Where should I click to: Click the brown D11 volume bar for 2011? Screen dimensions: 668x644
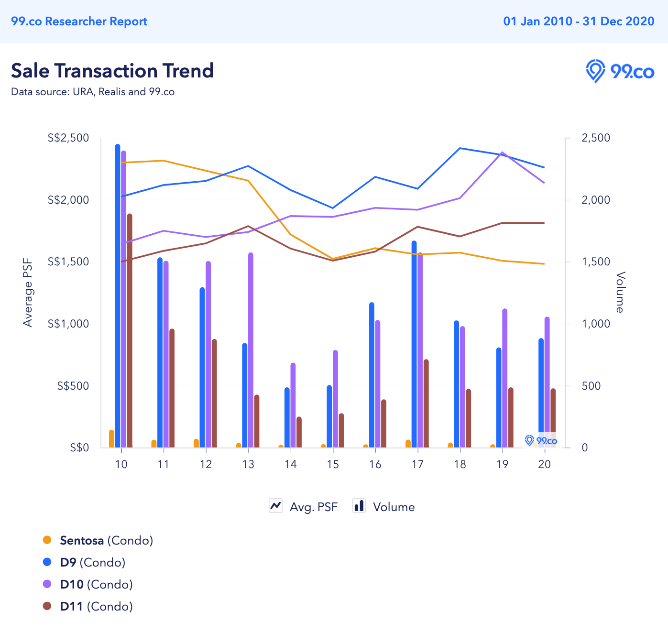point(172,388)
